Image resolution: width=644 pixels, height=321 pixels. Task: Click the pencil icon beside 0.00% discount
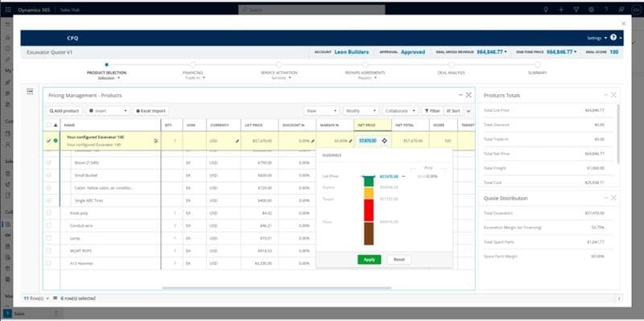click(312, 141)
